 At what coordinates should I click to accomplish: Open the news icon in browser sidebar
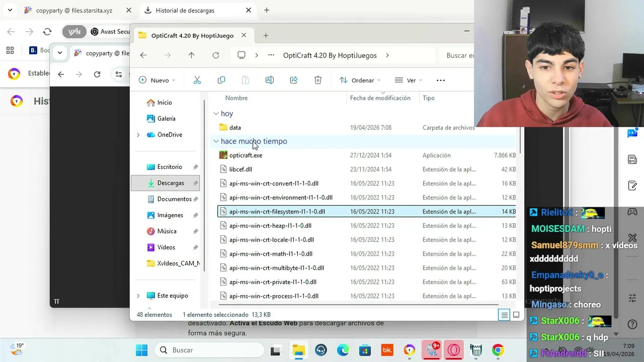[632, 160]
